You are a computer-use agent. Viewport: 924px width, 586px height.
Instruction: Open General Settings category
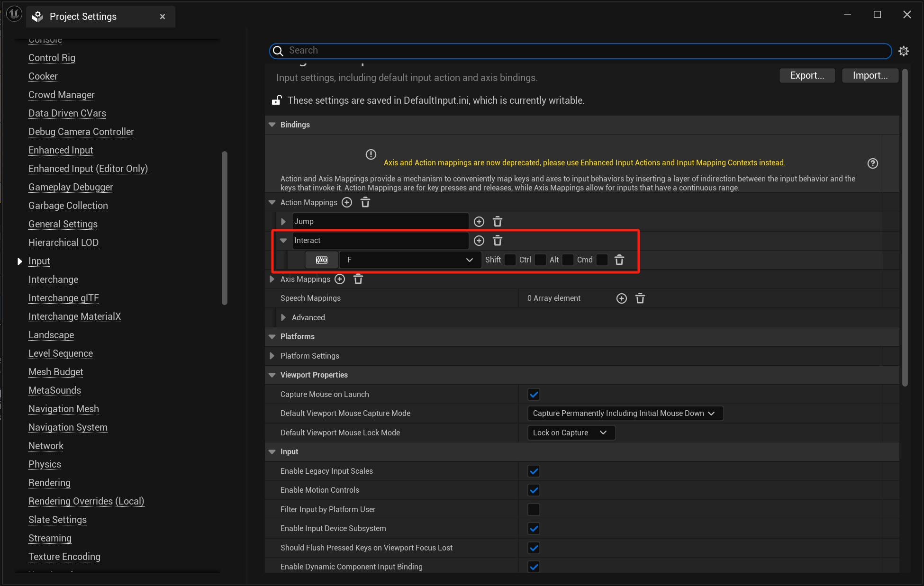pyautogui.click(x=63, y=224)
